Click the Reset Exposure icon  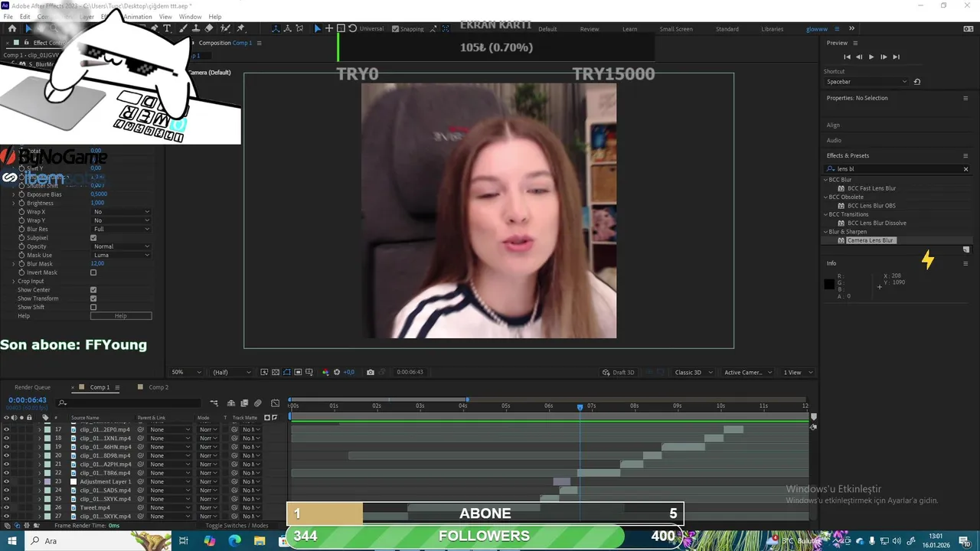(337, 372)
